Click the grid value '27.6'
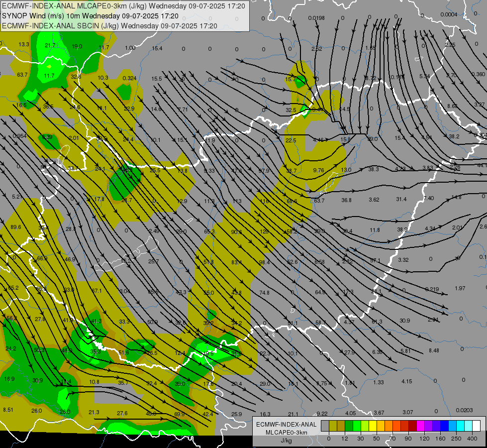 click(122, 413)
